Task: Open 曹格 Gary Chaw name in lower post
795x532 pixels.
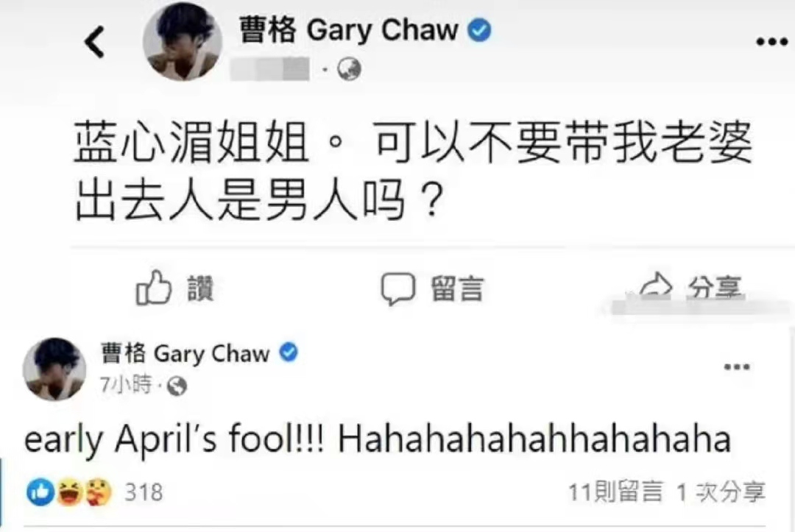Action: [x=185, y=353]
